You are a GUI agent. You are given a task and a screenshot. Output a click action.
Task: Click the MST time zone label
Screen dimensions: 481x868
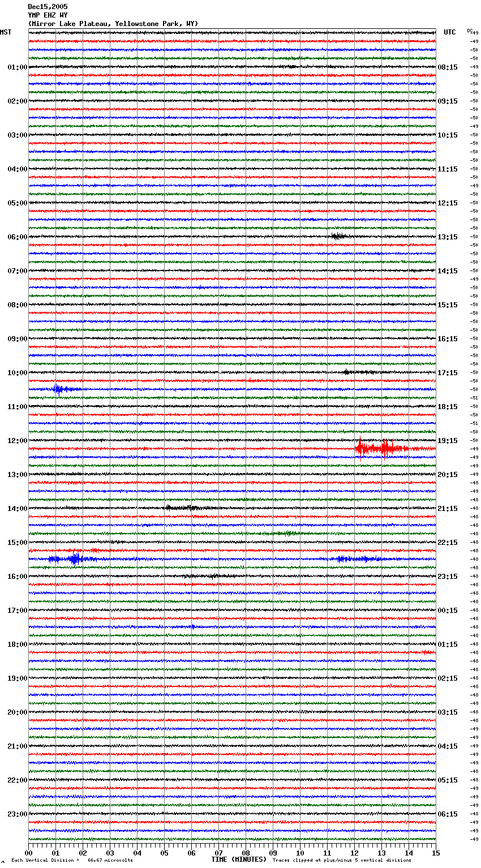click(6, 32)
